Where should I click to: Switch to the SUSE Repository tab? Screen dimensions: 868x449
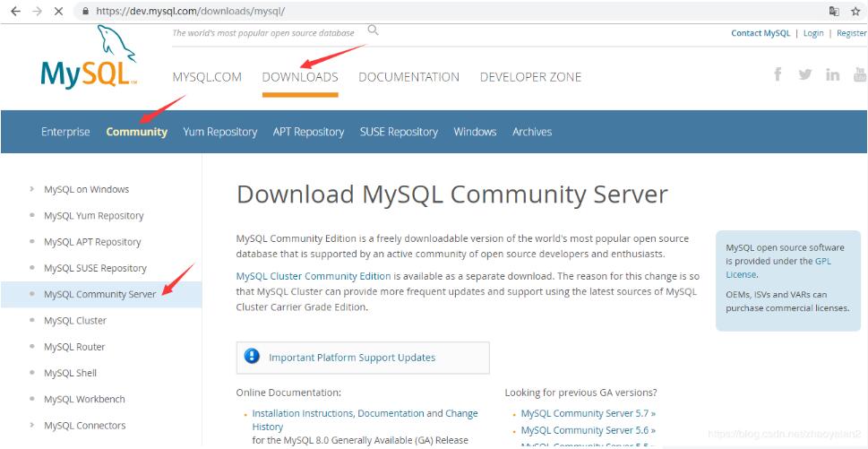[x=399, y=132]
